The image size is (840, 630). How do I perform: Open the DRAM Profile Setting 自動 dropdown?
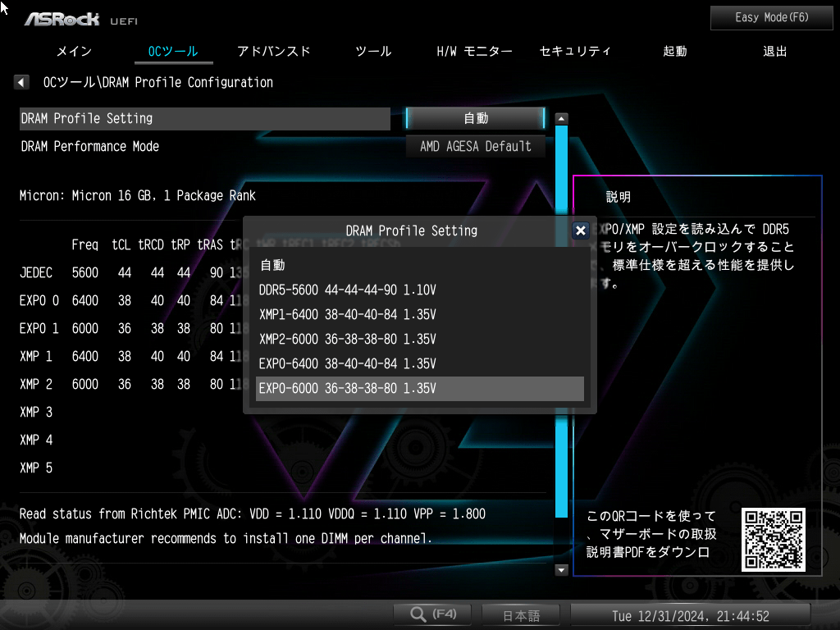tap(476, 118)
